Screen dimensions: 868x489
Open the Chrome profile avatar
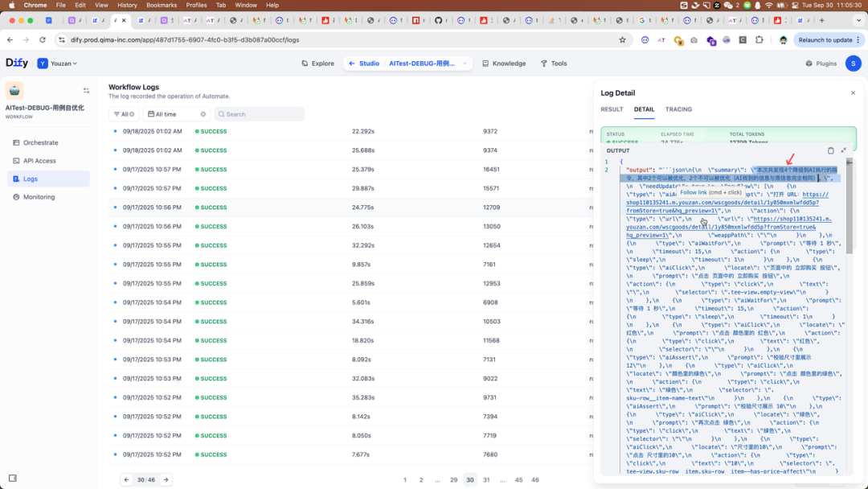[x=783, y=40]
